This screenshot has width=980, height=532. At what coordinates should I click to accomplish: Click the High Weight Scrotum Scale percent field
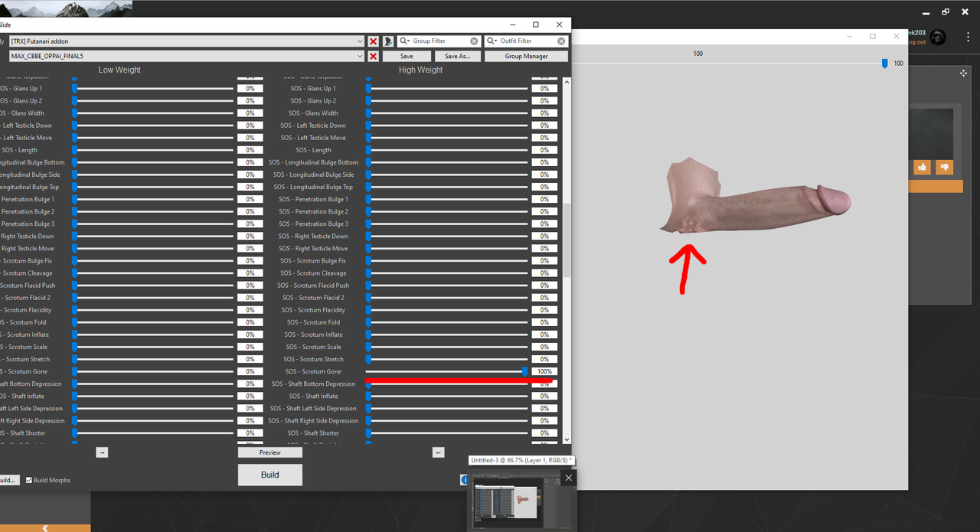[x=544, y=347]
